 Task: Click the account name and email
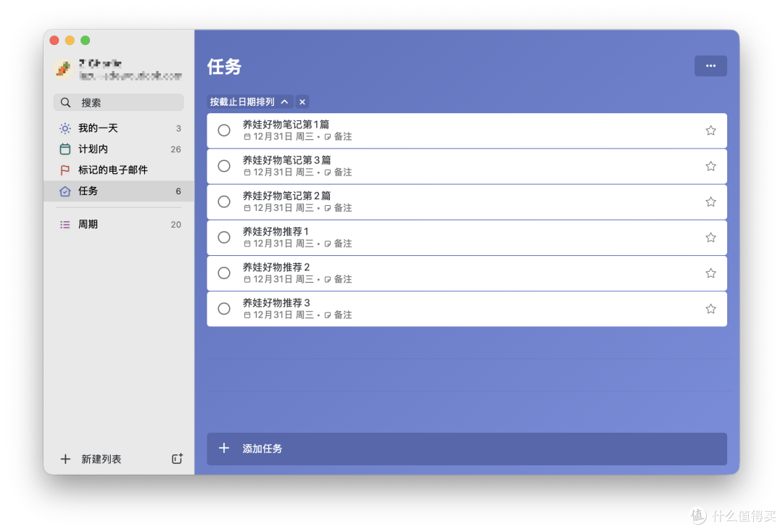coord(130,70)
